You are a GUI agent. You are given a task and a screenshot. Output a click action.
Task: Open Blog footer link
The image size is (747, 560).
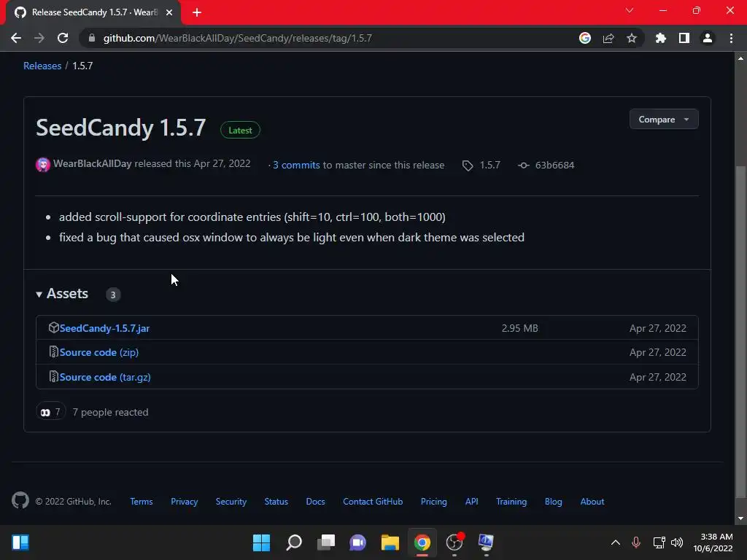click(554, 502)
